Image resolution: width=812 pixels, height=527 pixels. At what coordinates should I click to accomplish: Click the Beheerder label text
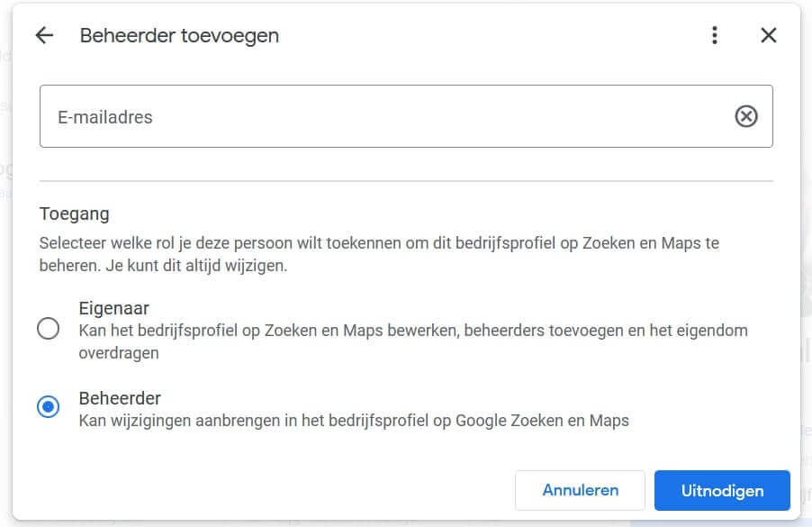click(120, 397)
